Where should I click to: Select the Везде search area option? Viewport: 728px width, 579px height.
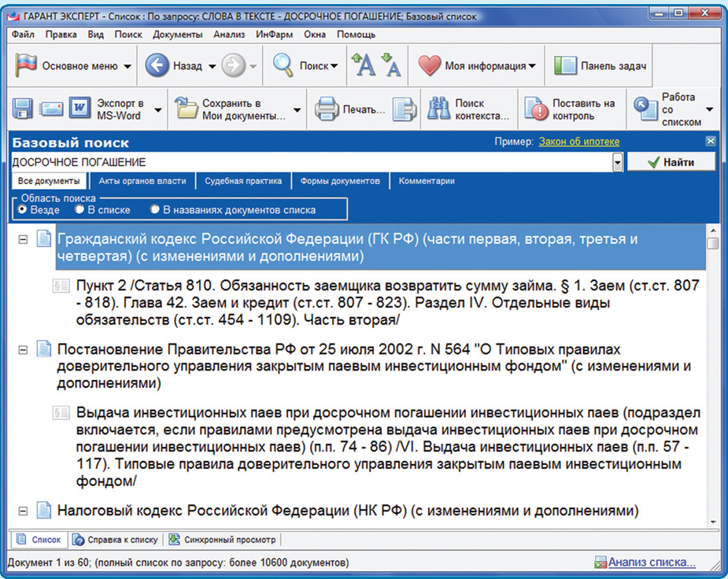22,210
